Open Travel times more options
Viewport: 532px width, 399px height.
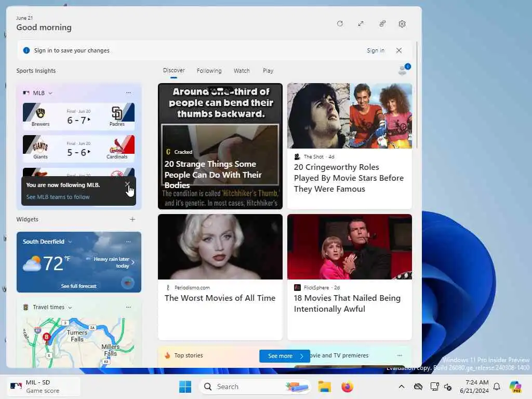click(128, 307)
